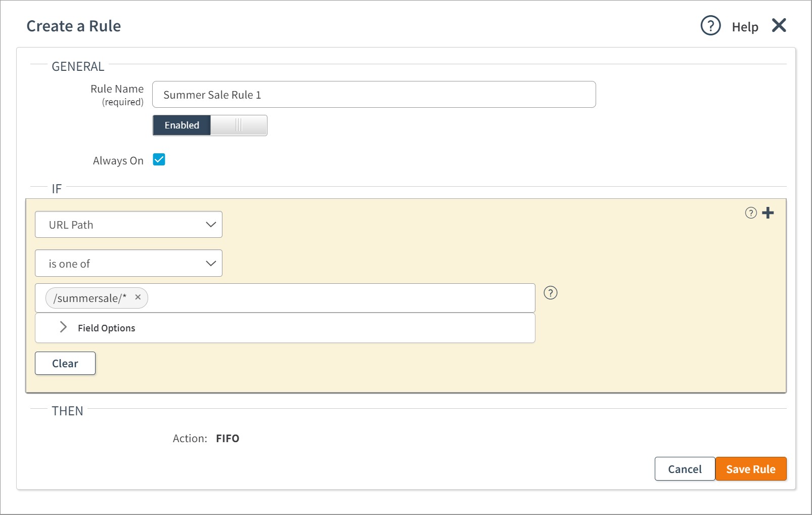Click the grip handle of the Enabled switch

[x=239, y=125]
